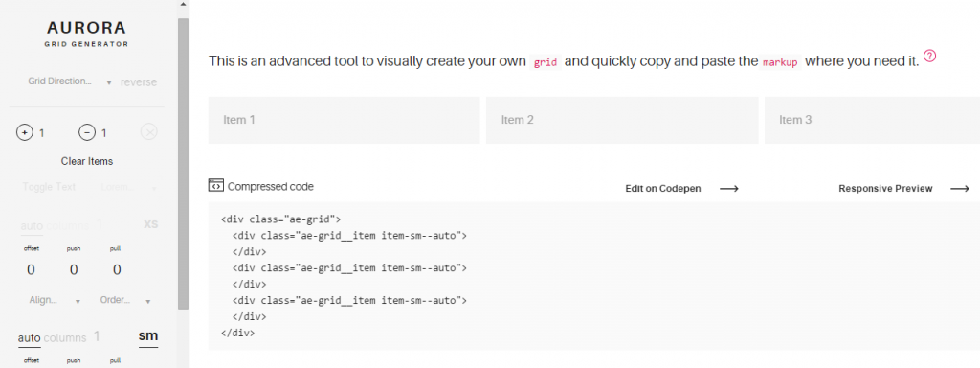
Task: Click the offset value field under xs
Action: pyautogui.click(x=31, y=269)
